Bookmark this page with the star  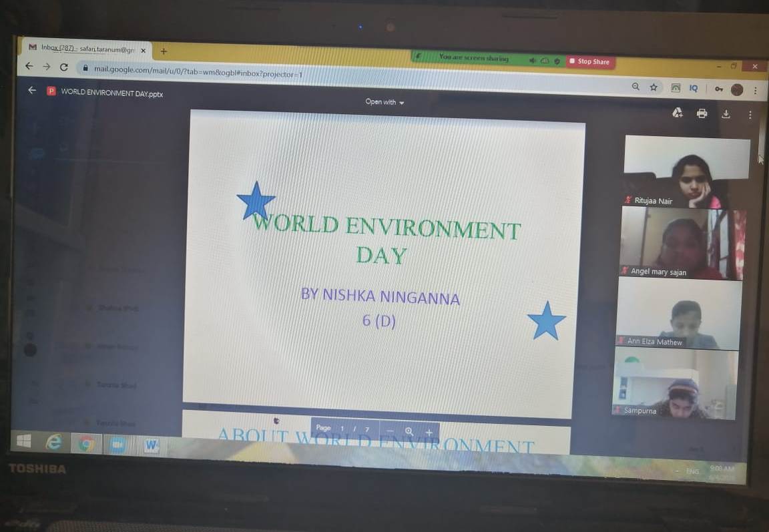pos(654,87)
